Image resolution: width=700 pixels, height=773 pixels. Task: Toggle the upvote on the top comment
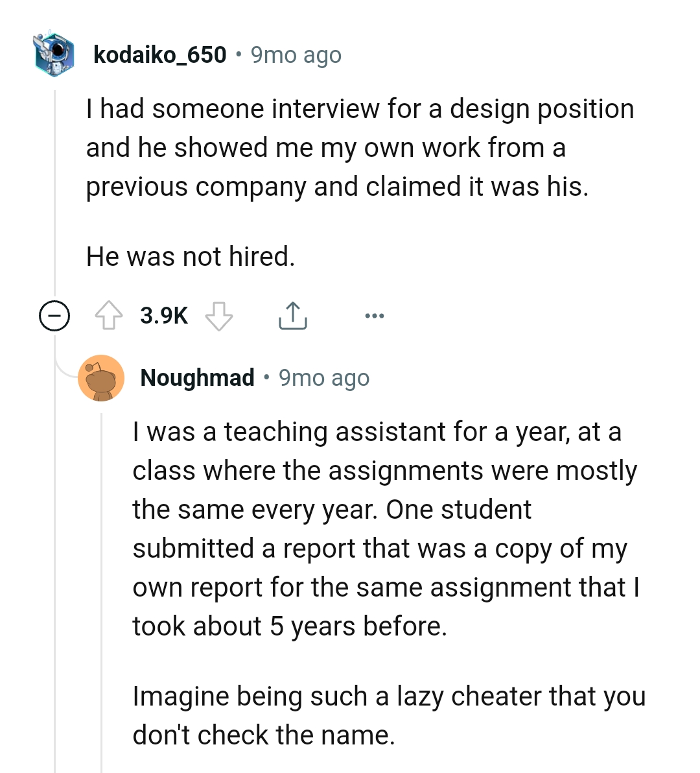pyautogui.click(x=111, y=316)
